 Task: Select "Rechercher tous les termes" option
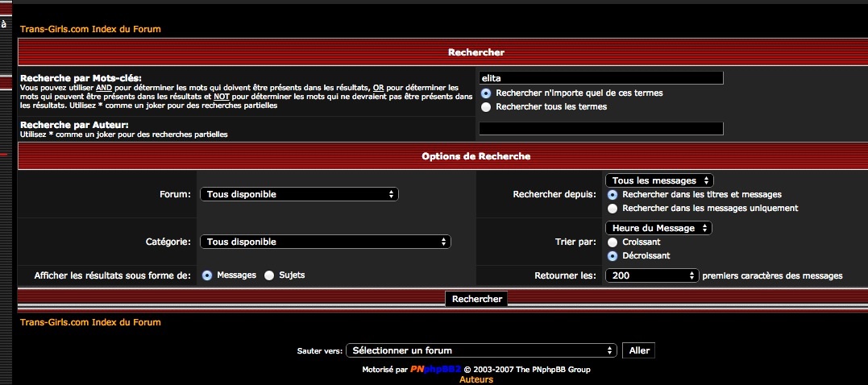pyautogui.click(x=486, y=107)
